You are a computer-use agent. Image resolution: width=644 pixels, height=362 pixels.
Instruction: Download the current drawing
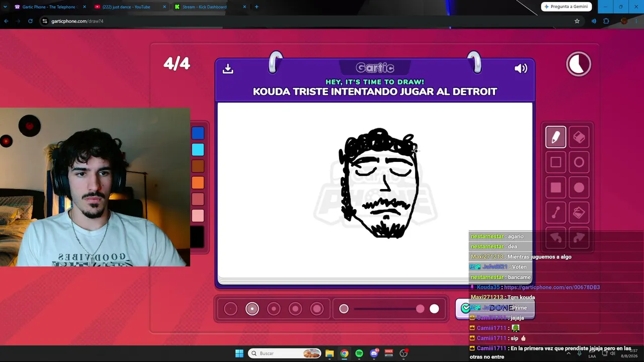[228, 68]
